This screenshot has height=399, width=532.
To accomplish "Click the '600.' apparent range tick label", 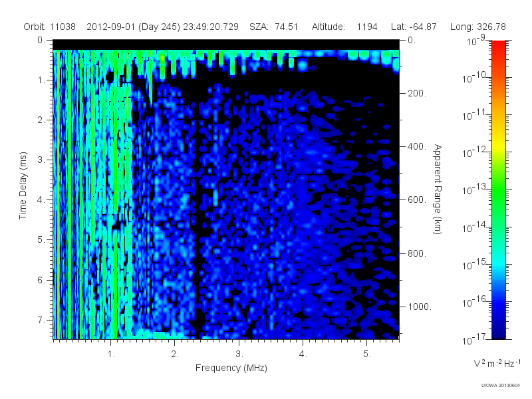I will pos(417,200).
